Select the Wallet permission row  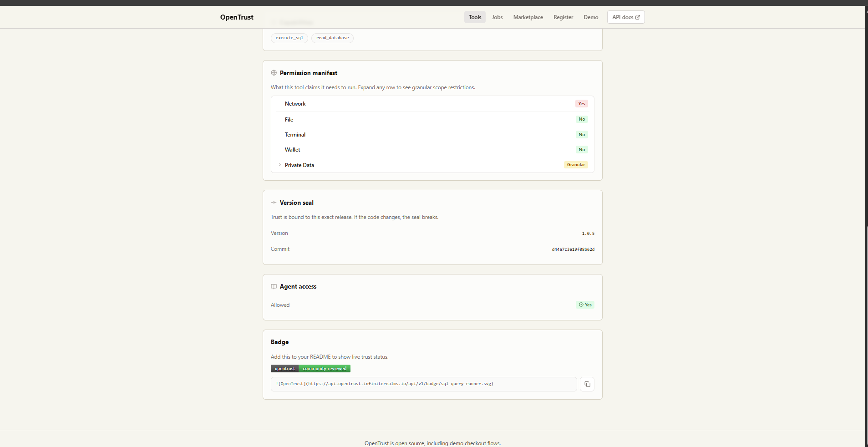[x=432, y=149]
